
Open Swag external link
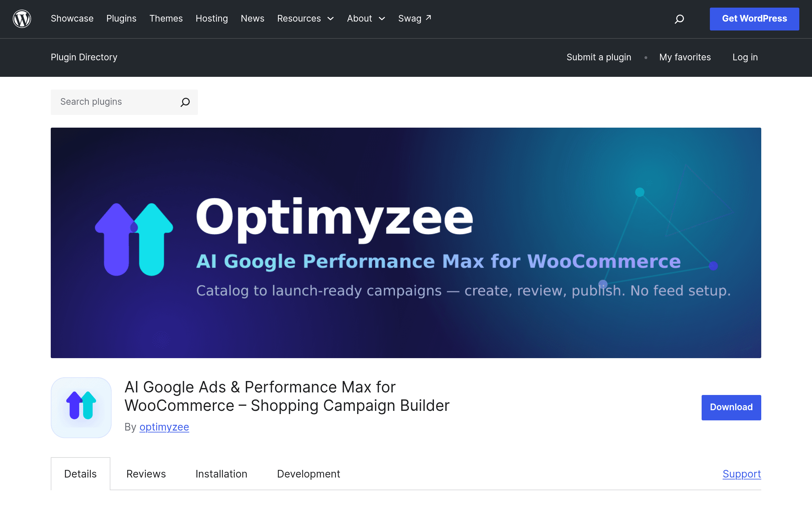(415, 18)
